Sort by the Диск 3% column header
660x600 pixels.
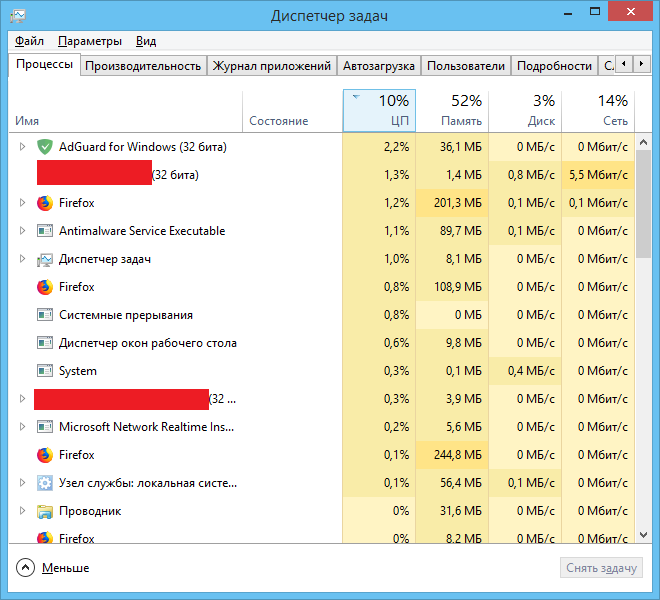[525, 111]
